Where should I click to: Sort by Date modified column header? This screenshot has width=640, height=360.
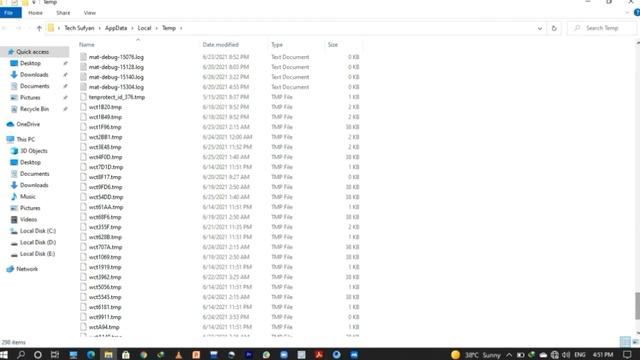[x=220, y=44]
